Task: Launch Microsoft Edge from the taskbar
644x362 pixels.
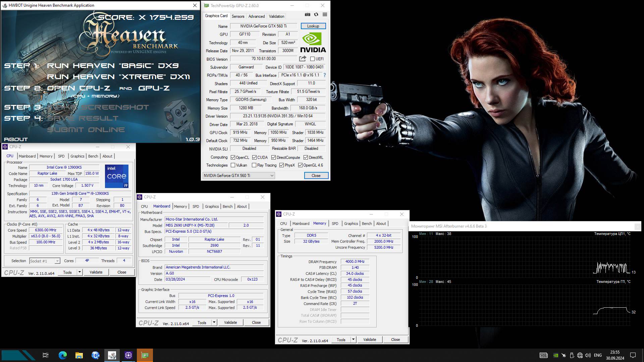Action: (x=62, y=355)
